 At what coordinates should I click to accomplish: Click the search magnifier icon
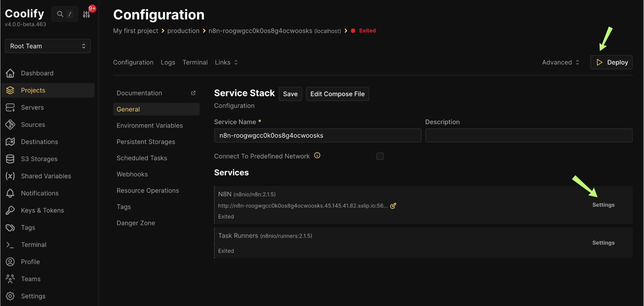point(60,14)
